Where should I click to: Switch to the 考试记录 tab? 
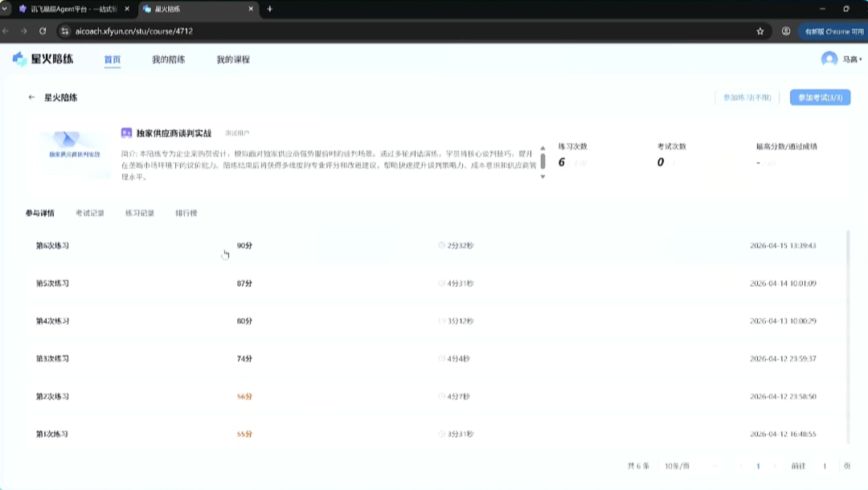click(90, 214)
